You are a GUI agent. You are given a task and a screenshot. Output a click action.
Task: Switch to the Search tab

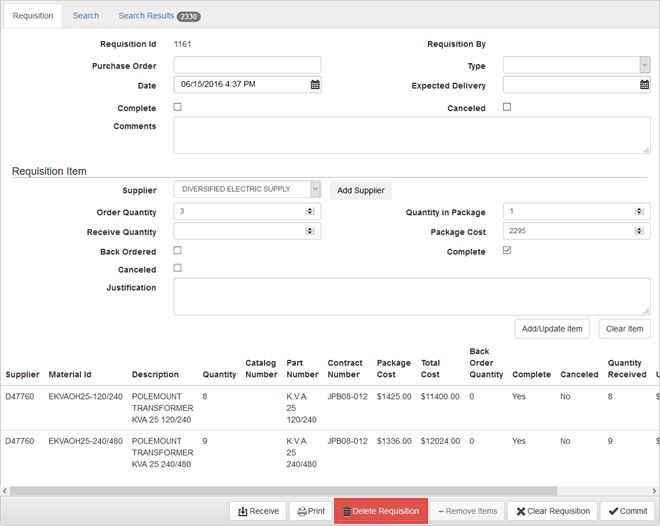click(x=86, y=16)
